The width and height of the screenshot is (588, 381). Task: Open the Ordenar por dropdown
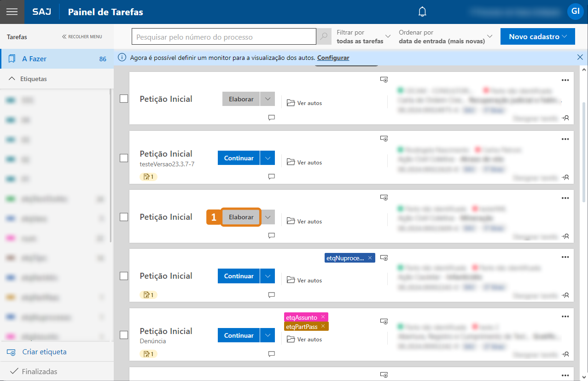[x=445, y=36]
